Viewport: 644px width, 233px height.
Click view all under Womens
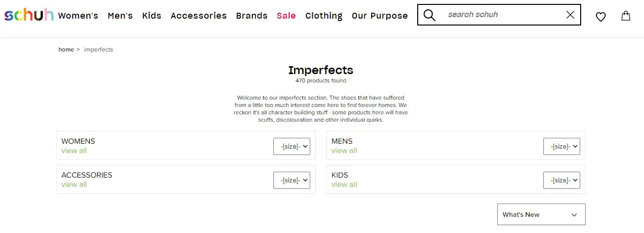[74, 151]
